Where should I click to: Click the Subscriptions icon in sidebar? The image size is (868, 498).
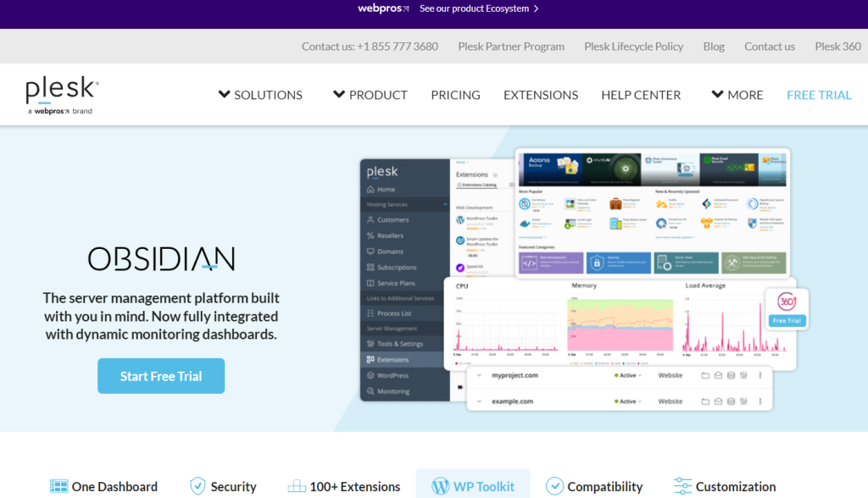click(x=370, y=268)
